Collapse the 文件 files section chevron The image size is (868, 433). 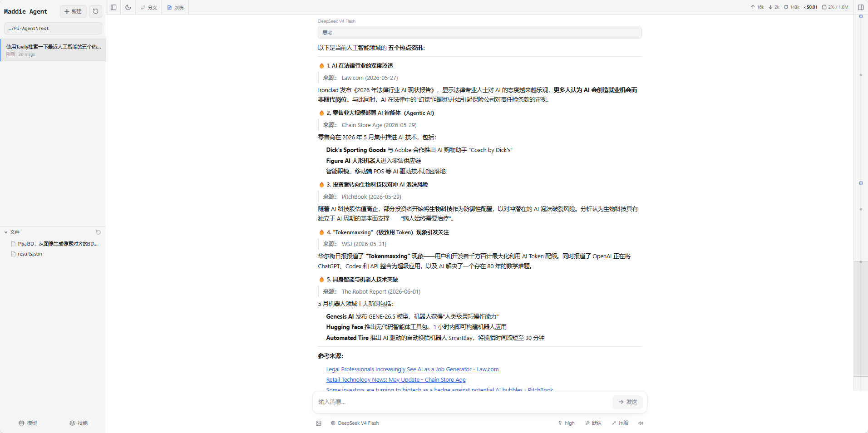click(6, 232)
